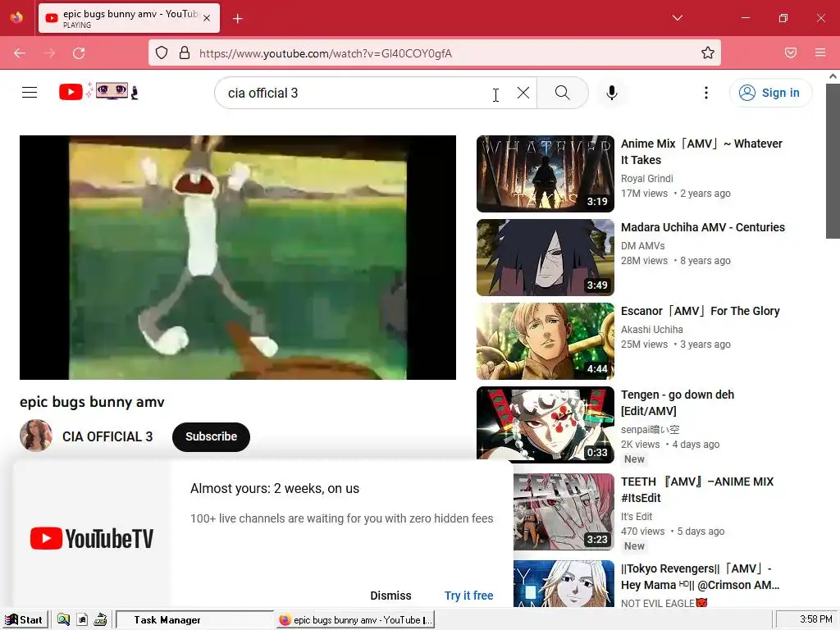The height and width of the screenshot is (630, 840).
Task: Open Tengen go down deh thumbnail
Action: [546, 424]
